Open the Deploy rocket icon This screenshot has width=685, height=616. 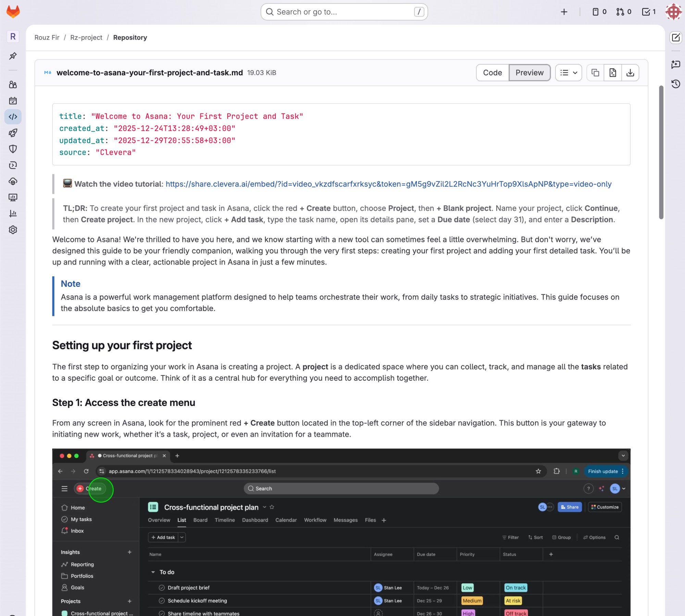tap(13, 133)
